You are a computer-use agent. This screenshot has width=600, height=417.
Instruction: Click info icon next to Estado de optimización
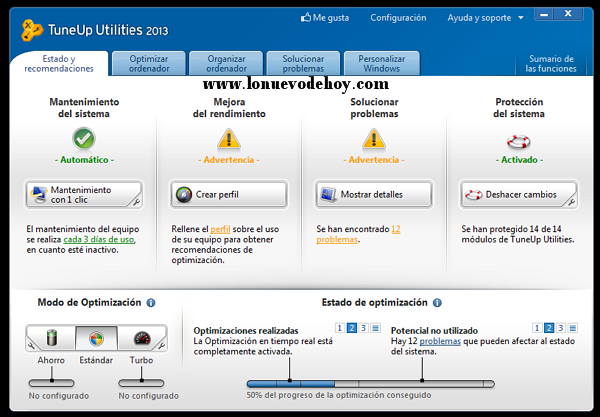[x=437, y=303]
